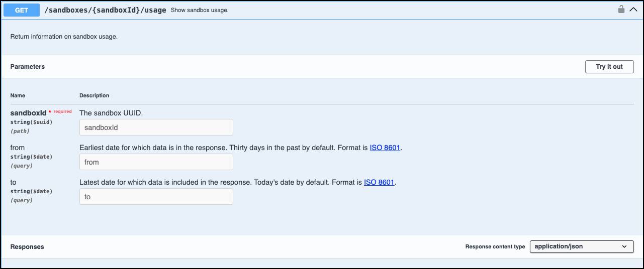Click the Name column header
The width and height of the screenshot is (644, 269).
tap(18, 95)
